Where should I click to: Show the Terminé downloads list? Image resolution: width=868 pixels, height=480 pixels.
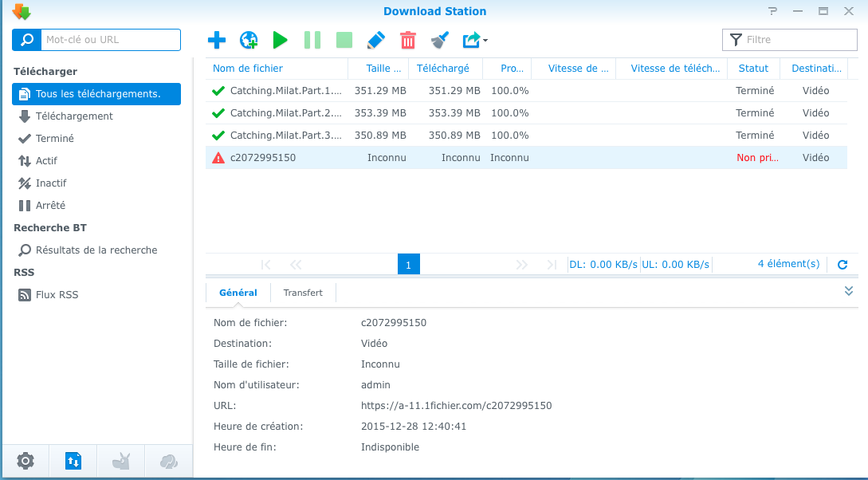pyautogui.click(x=54, y=139)
